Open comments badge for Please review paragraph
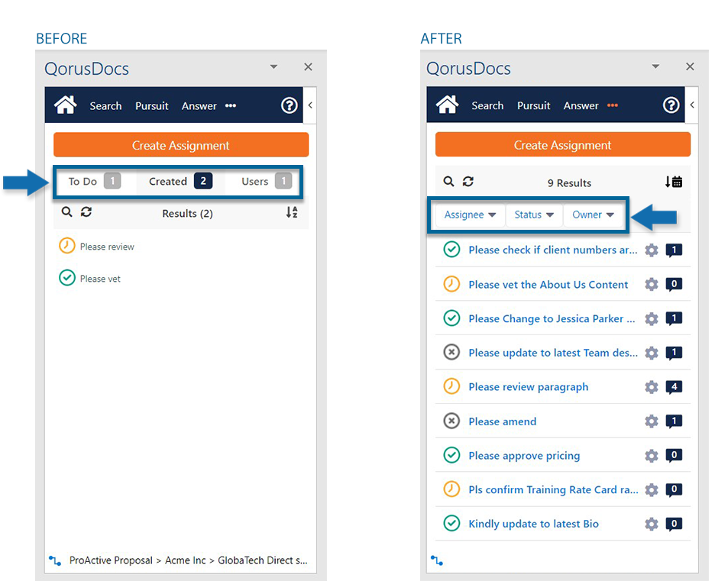The height and width of the screenshot is (581, 728). (673, 387)
